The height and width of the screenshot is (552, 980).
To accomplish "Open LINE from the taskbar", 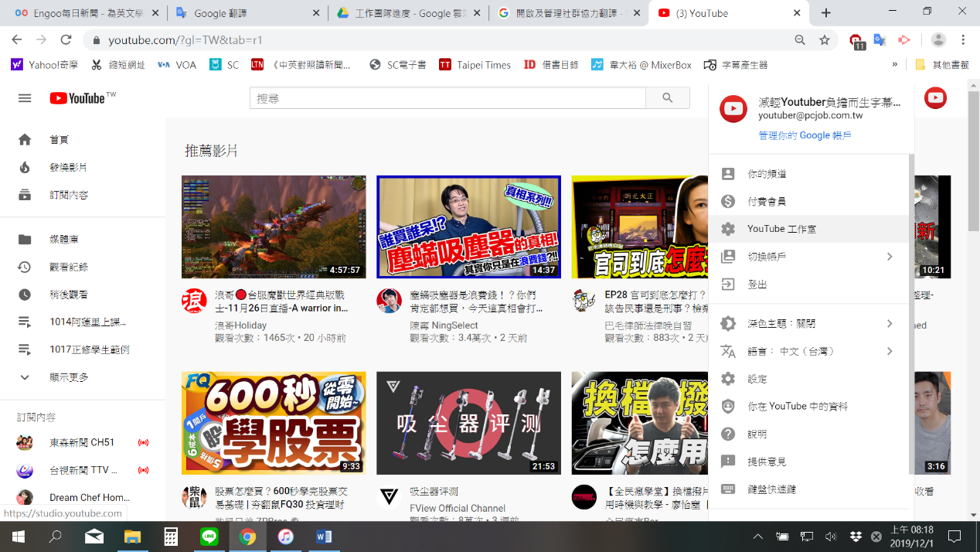I will [x=209, y=537].
